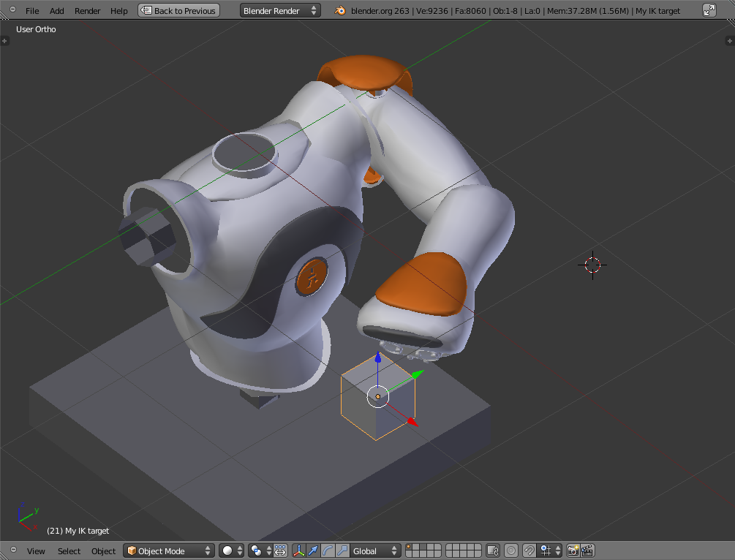Collapse the info header menus toggle

click(12, 10)
